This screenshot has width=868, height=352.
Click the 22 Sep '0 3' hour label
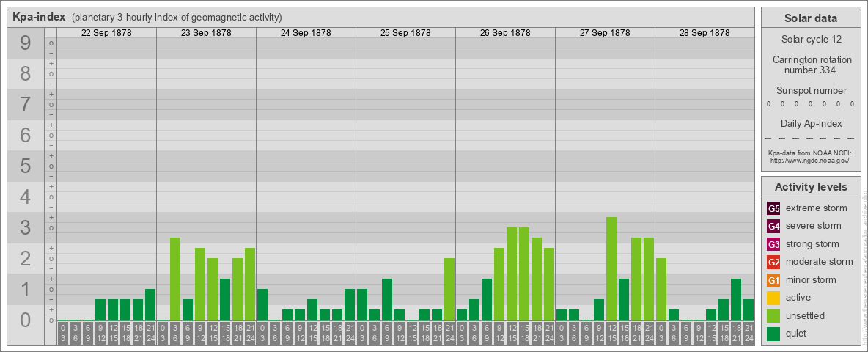(x=63, y=334)
